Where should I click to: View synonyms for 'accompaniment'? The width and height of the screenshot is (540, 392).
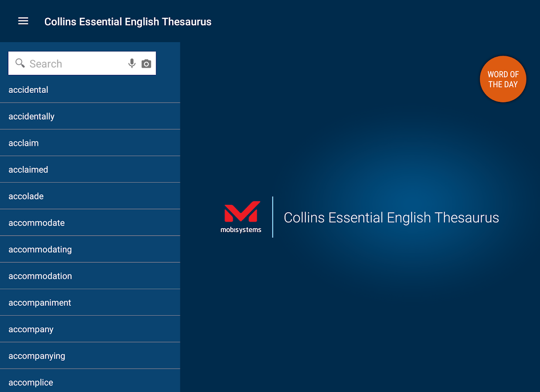tap(90, 302)
